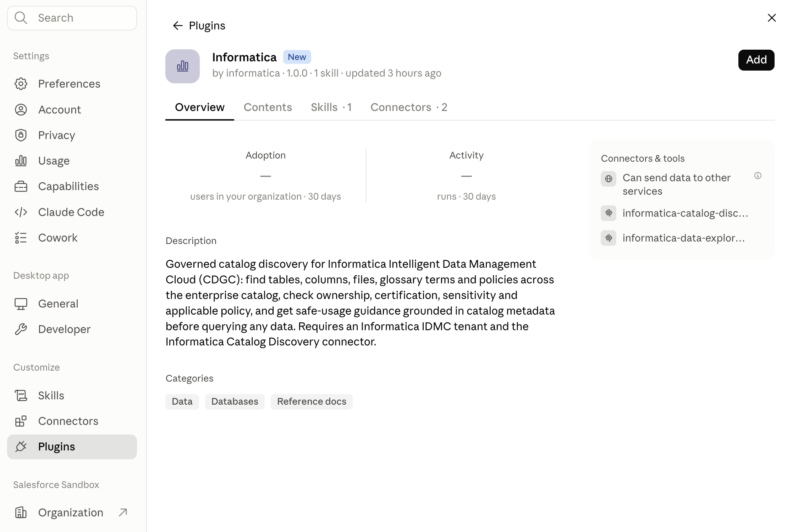The image size is (787, 532).
Task: Click the Usage bar chart icon
Action: pyautogui.click(x=21, y=161)
